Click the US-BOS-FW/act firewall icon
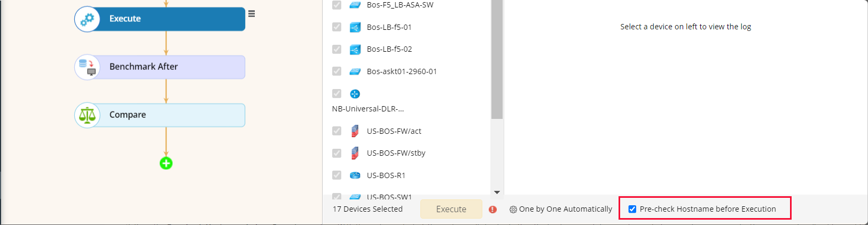The image size is (868, 225). coord(355,131)
